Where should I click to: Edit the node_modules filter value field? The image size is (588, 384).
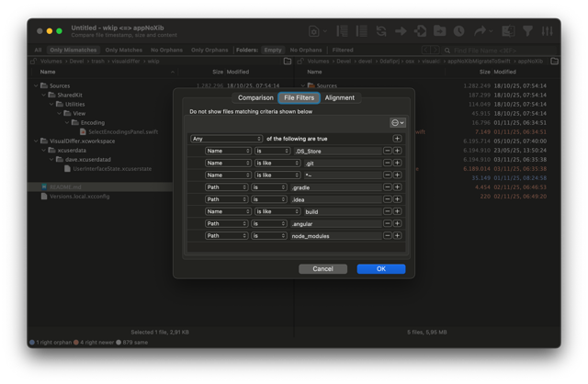pyautogui.click(x=336, y=236)
